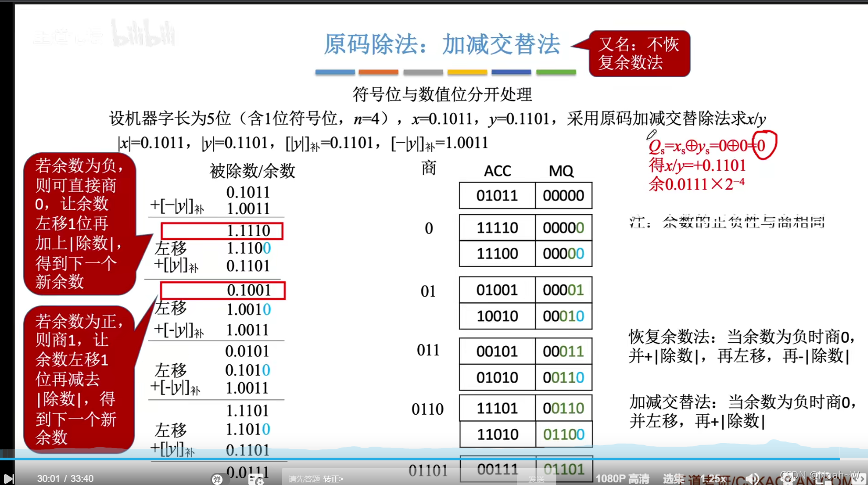Screen dimensions: 868x485
Task: Click the red text 余0.0111×2⁻⁴
Action: click(696, 184)
